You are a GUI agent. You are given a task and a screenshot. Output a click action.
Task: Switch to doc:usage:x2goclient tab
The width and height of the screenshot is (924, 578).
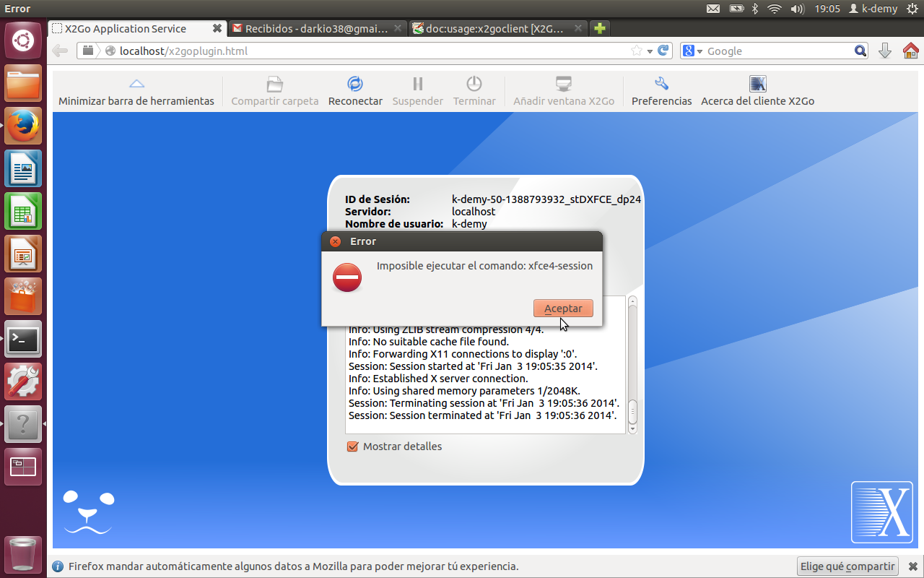click(497, 29)
